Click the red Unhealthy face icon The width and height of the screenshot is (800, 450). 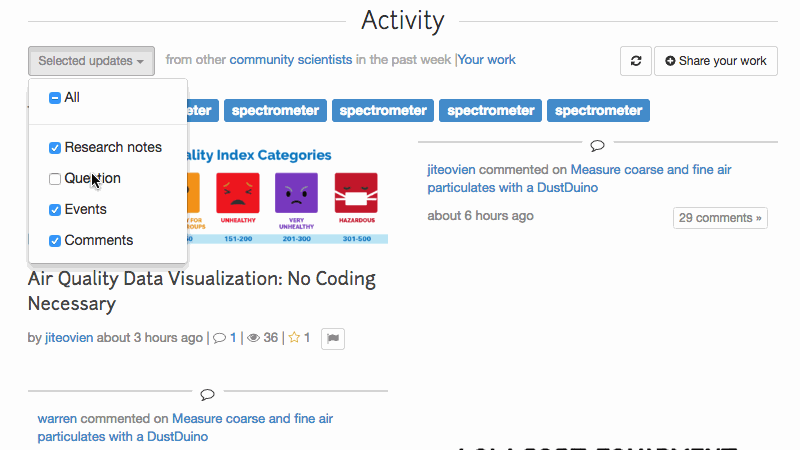(x=238, y=193)
